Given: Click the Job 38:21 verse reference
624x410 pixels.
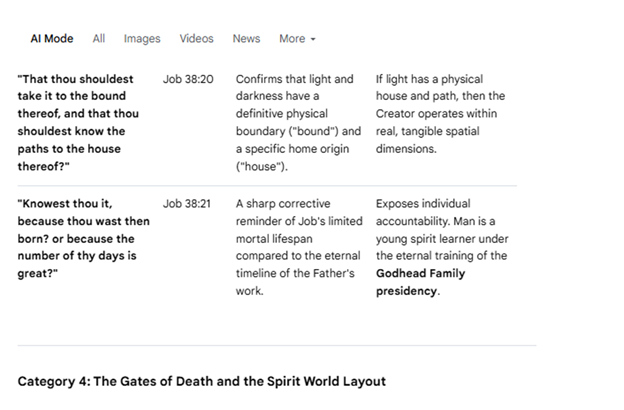Looking at the screenshot, I should 186,204.
